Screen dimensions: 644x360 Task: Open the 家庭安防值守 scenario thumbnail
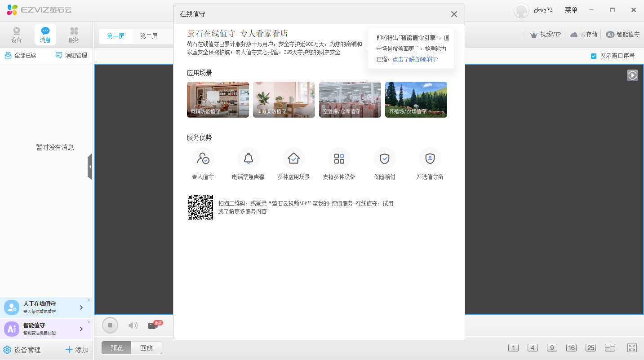click(x=284, y=100)
